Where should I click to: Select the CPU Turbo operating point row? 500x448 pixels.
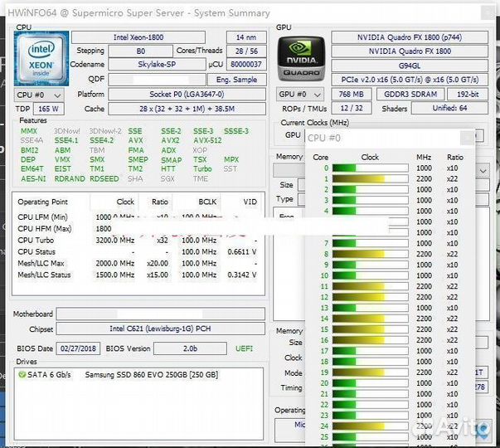[x=138, y=241]
